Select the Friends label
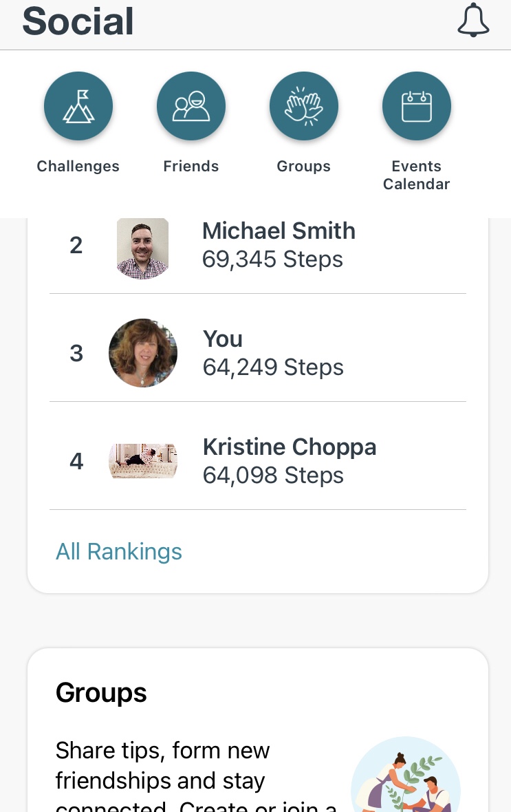 pos(191,167)
